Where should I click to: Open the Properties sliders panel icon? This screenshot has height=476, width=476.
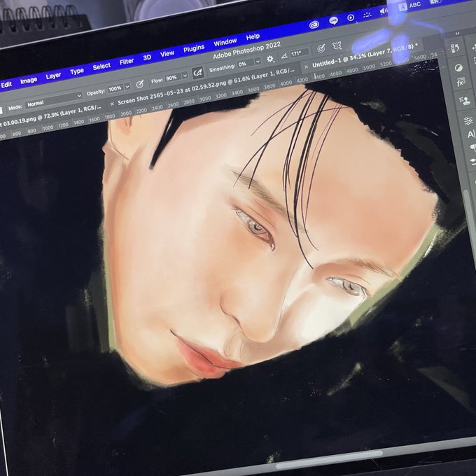468,120
